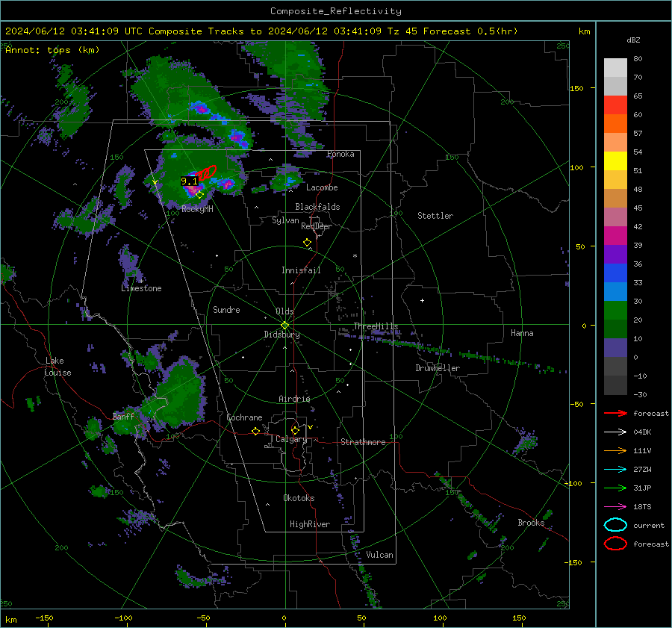
Task: Click the dBZ color scale heading
Action: (633, 40)
